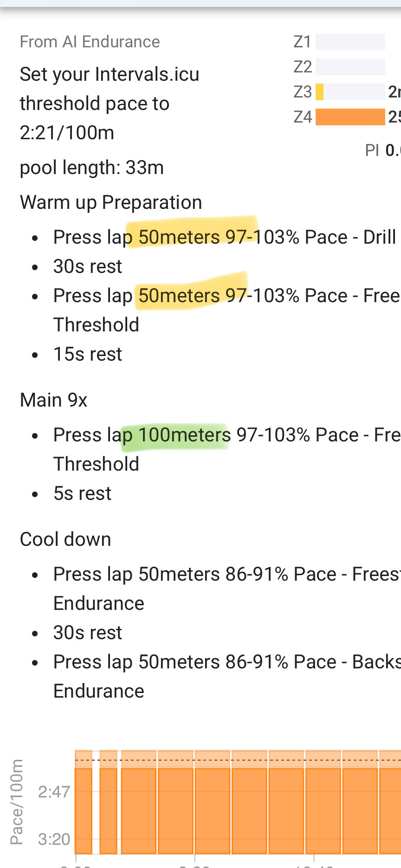Click the 'Cool down' heading
The height and width of the screenshot is (868, 401).
coord(65,539)
